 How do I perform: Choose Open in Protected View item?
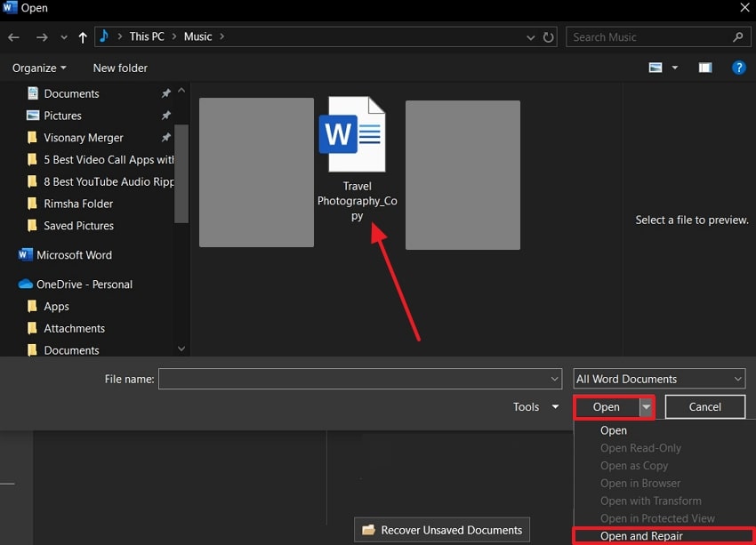(657, 518)
